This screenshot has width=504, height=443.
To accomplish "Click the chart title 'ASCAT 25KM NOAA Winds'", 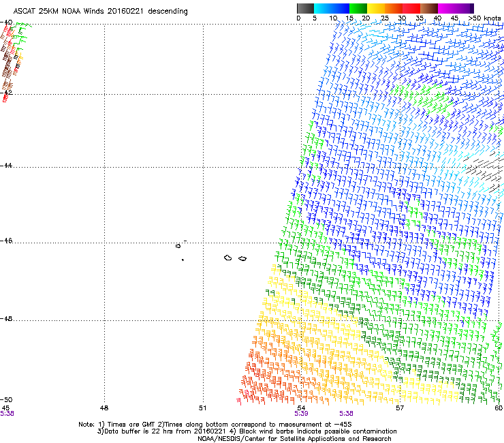I will [59, 11].
